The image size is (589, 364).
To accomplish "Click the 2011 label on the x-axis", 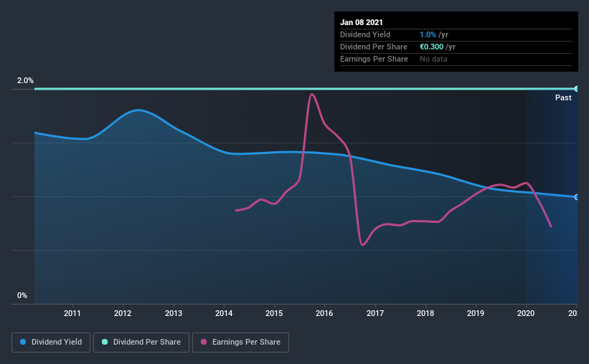I will 72,313.
